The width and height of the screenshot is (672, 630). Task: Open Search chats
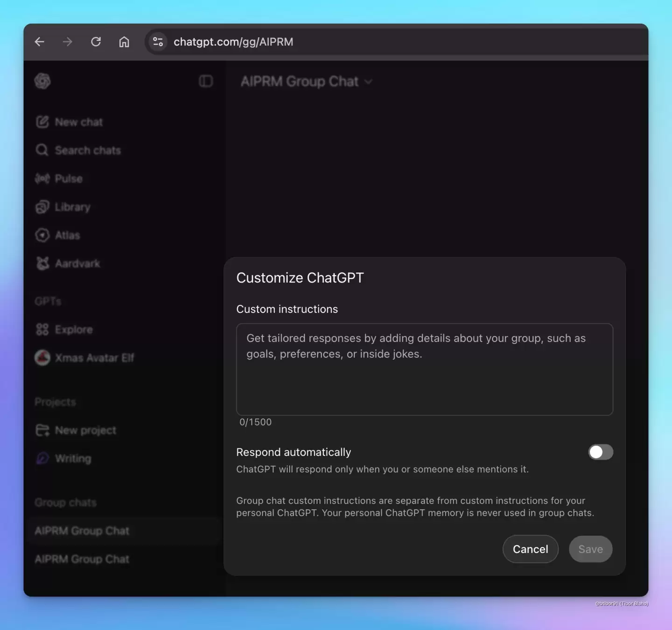[x=87, y=150]
